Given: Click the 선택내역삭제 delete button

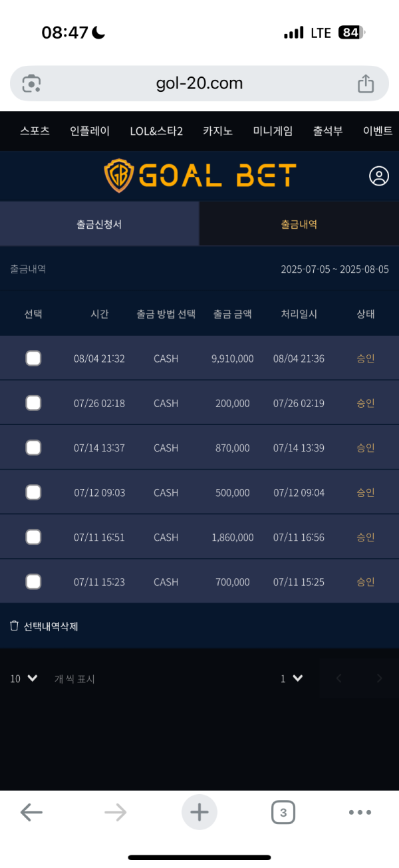Looking at the screenshot, I should coord(51,626).
